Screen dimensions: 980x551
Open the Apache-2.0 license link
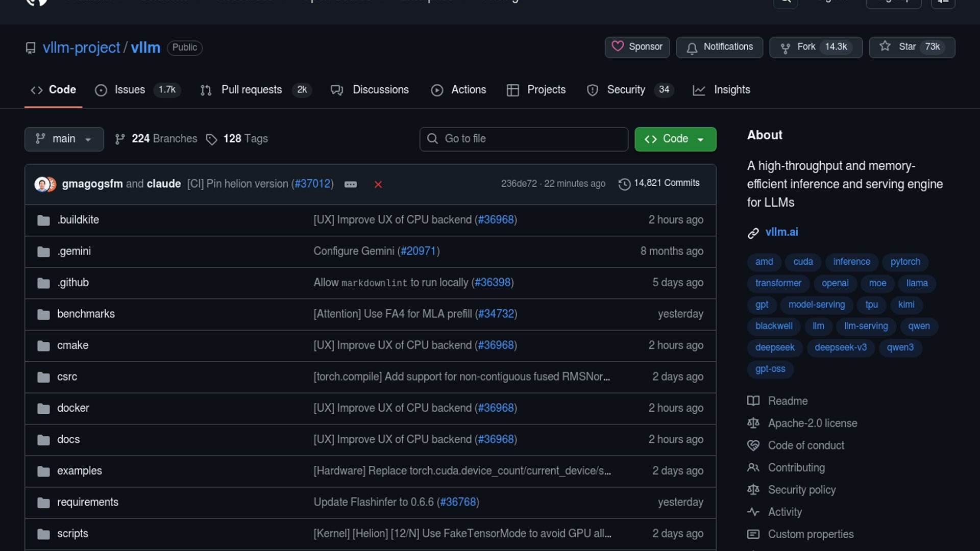(812, 423)
